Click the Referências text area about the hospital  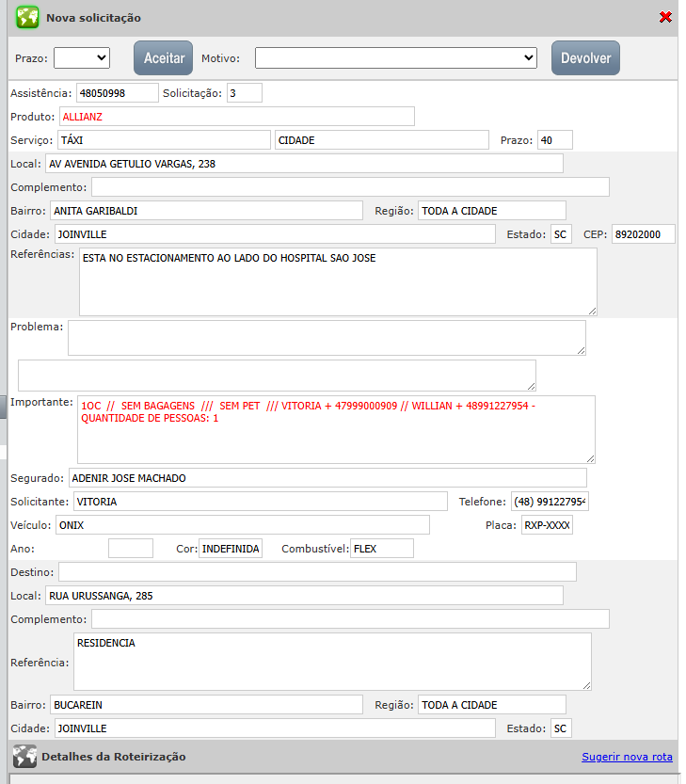(337, 281)
